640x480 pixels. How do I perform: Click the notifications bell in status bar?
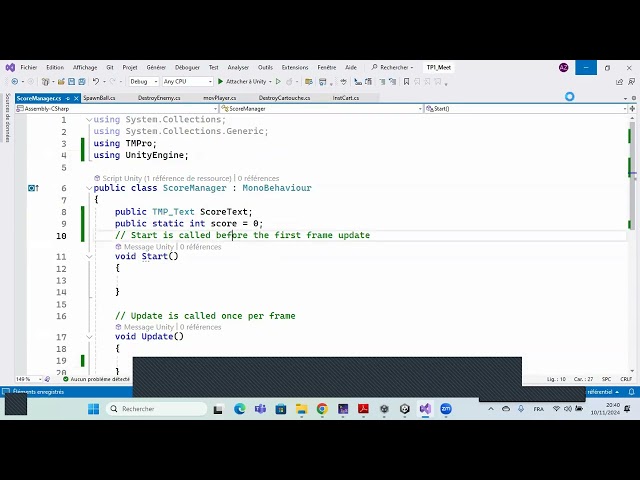click(x=631, y=392)
